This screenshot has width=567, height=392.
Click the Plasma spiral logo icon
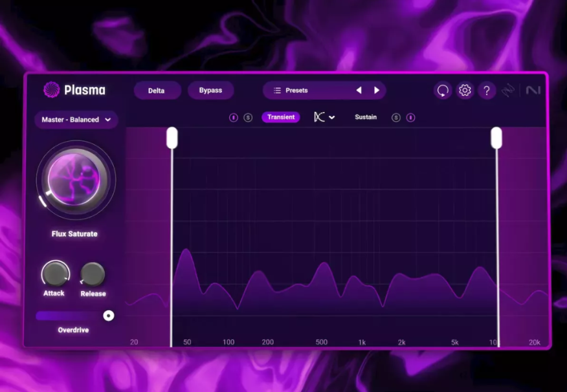pos(51,90)
